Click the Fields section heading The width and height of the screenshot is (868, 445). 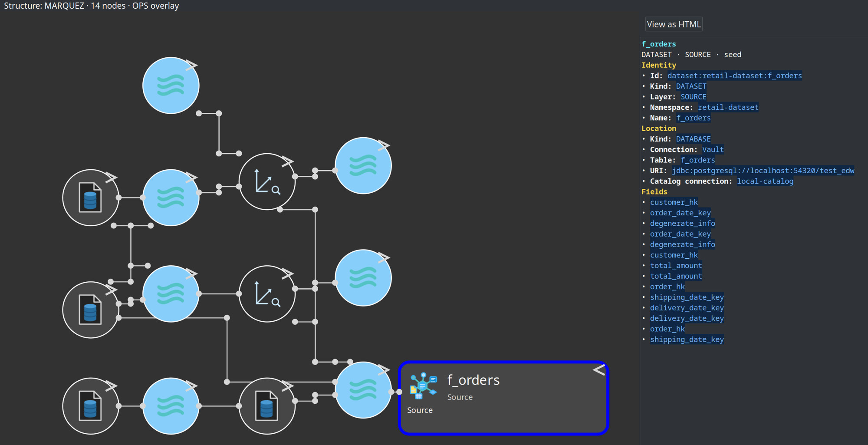654,192
